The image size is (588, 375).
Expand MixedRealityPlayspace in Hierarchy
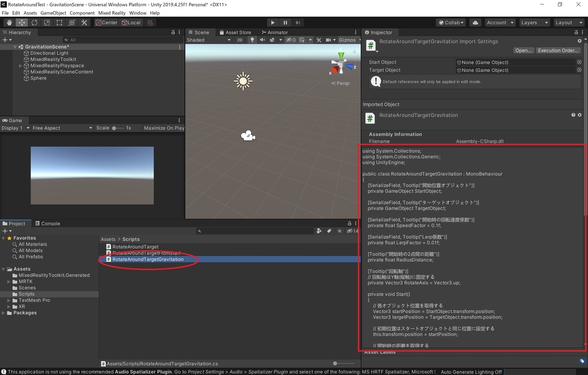(21, 66)
